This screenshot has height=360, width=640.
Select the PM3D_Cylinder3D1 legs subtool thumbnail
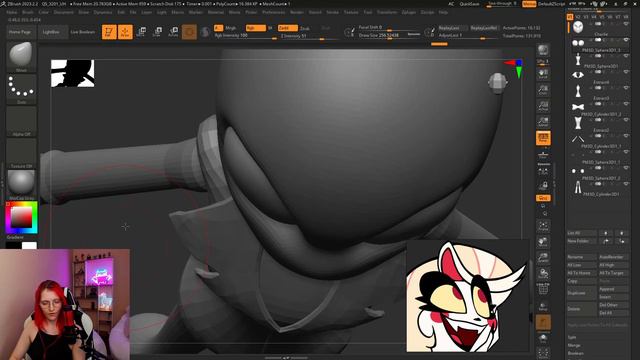point(578,187)
